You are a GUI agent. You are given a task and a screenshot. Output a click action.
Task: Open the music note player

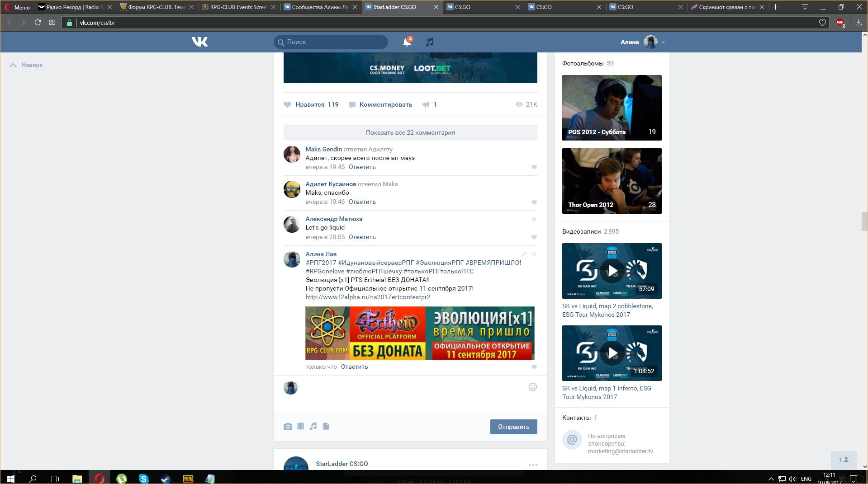(x=429, y=42)
